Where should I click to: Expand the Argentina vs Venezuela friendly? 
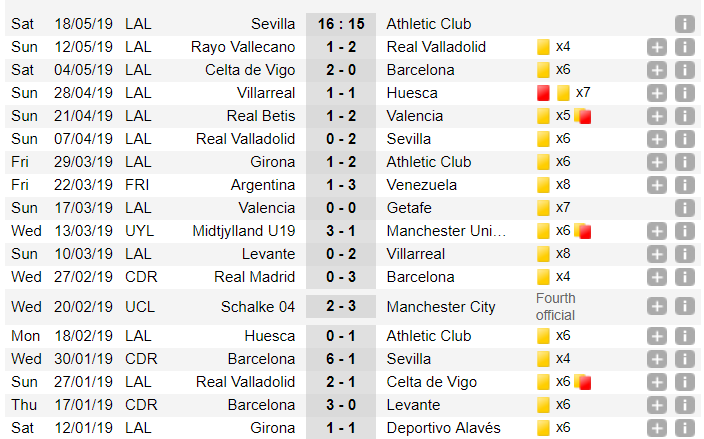pos(656,185)
